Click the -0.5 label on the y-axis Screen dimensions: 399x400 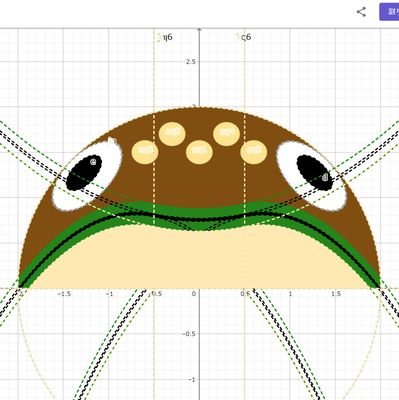click(189, 334)
